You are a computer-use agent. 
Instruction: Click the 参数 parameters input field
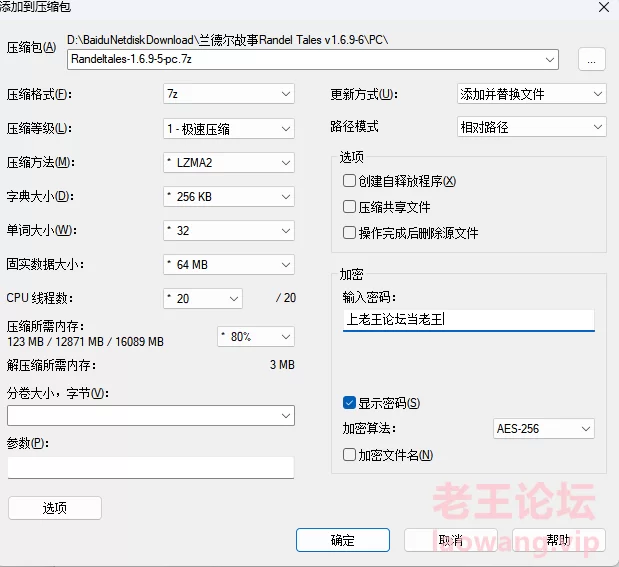coord(151,468)
